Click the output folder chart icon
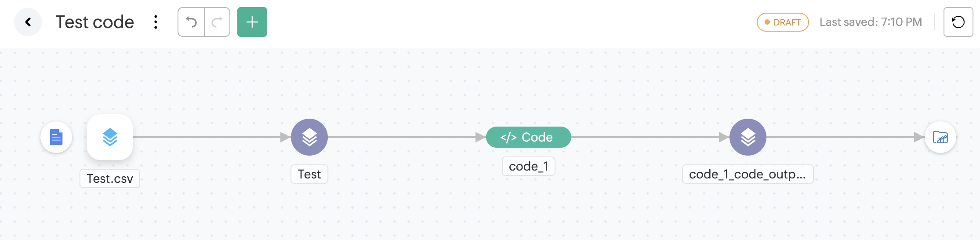This screenshot has height=240, width=980. (940, 137)
